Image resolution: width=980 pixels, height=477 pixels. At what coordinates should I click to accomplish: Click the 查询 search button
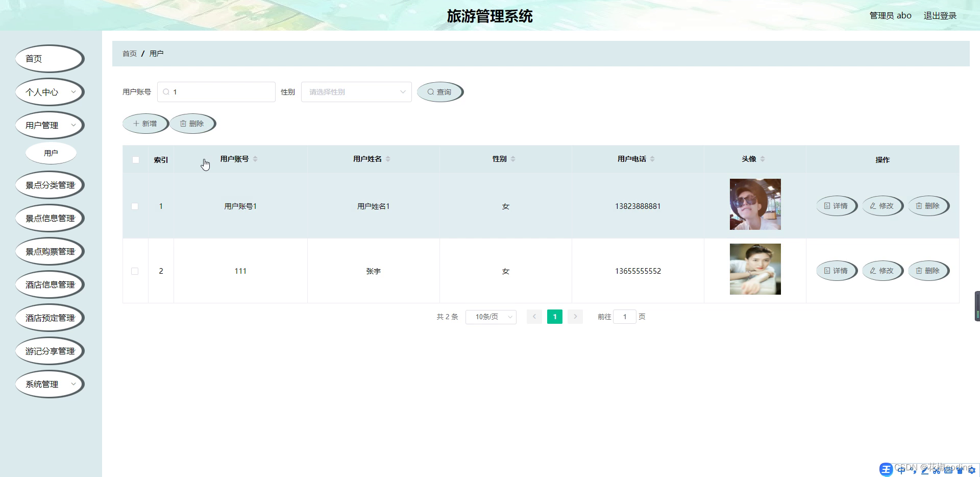click(439, 92)
